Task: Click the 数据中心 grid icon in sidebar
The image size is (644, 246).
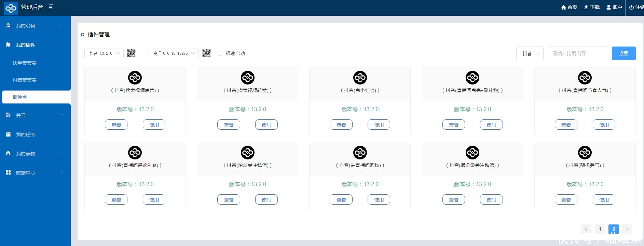Action: (8, 172)
